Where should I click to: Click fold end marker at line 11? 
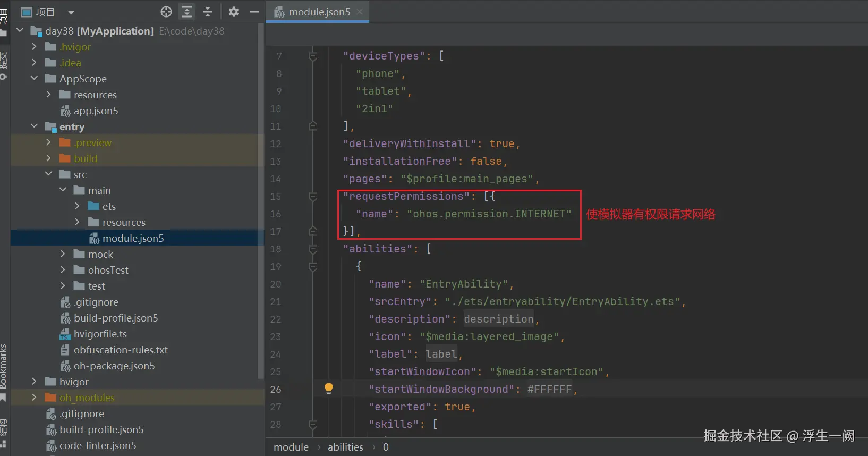tap(313, 126)
